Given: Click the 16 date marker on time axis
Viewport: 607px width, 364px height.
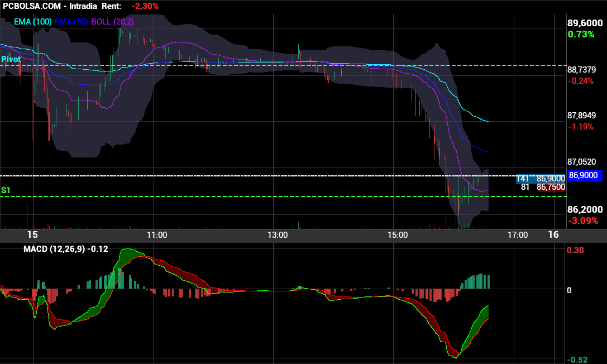Looking at the screenshot, I should [553, 234].
